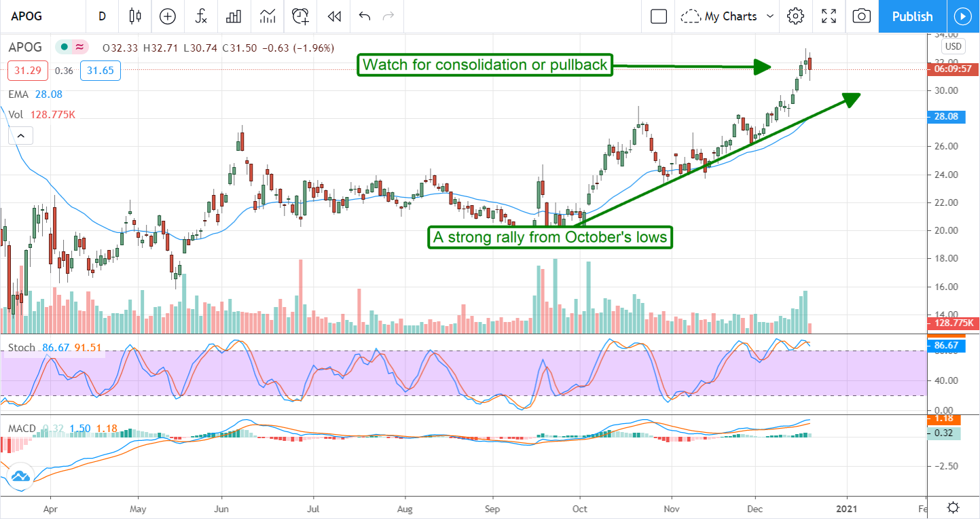The width and height of the screenshot is (980, 519).
Task: Collapse the indicator legend with the chevron
Action: click(x=20, y=137)
